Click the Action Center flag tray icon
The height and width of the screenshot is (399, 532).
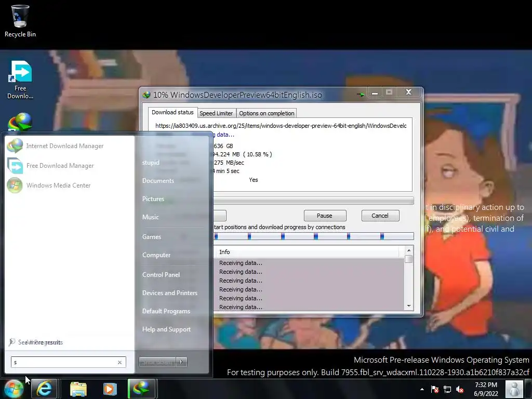(435, 389)
